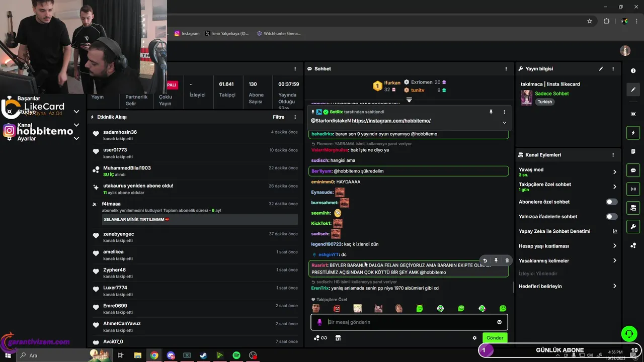Click the sadamhosin36 follow activity row
The image size is (644, 362).
(x=195, y=135)
